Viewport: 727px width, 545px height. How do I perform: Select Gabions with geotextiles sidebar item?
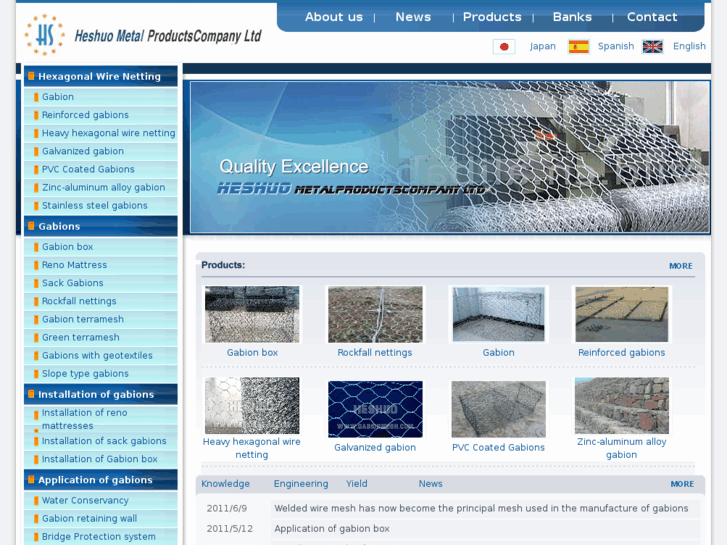97,355
